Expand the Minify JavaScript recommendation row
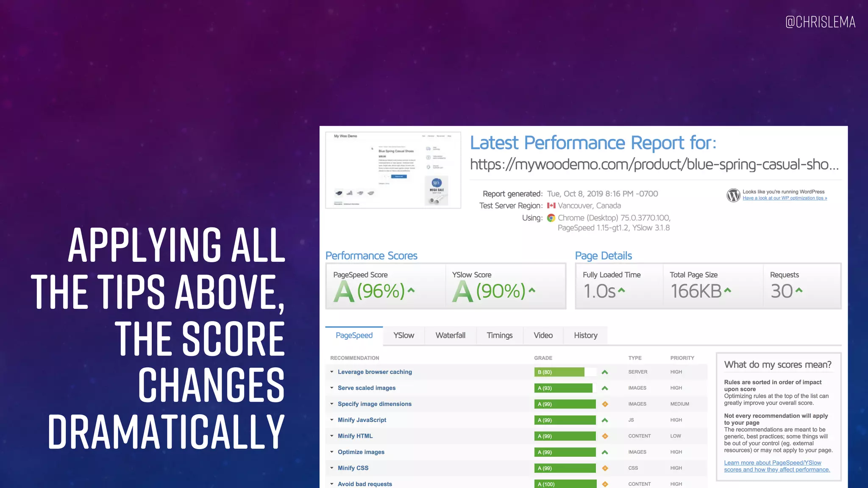Viewport: 868px width, 488px height. [362, 420]
